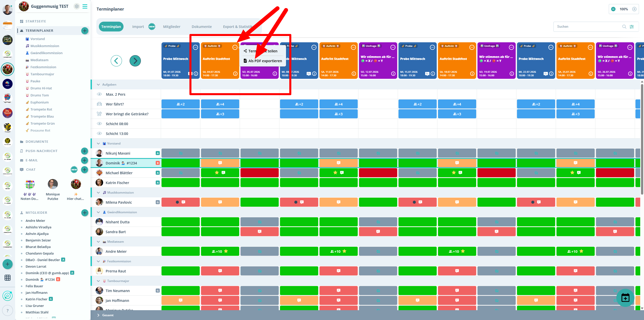This screenshot has width=644, height=320.
Task: Show info for Auftritt Stadtfest 04.07.2026
Action: click(x=235, y=74)
